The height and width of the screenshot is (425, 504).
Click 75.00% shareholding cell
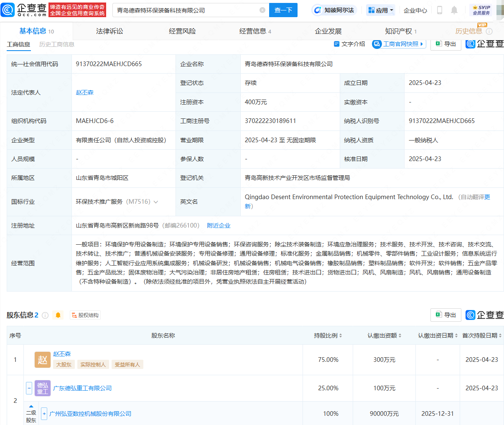coord(328,360)
